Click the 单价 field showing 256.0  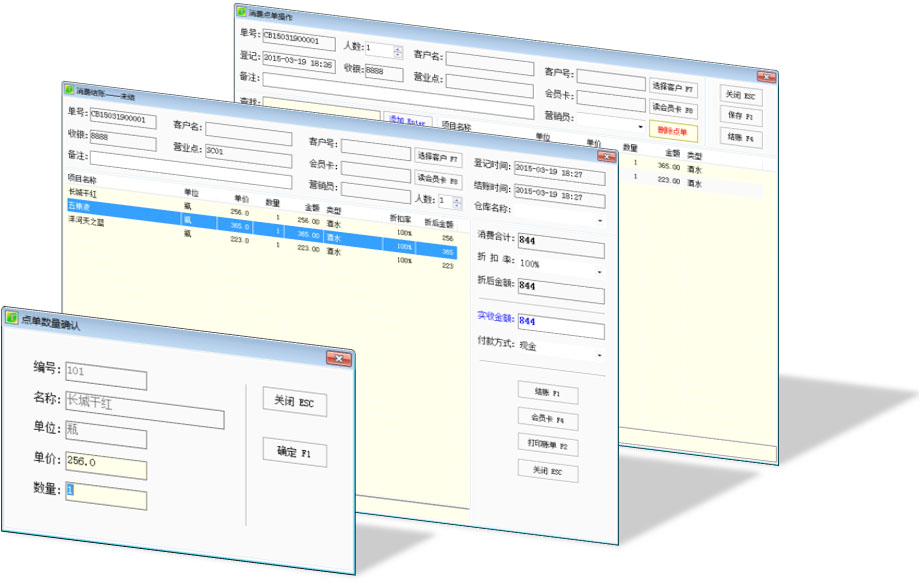106,462
